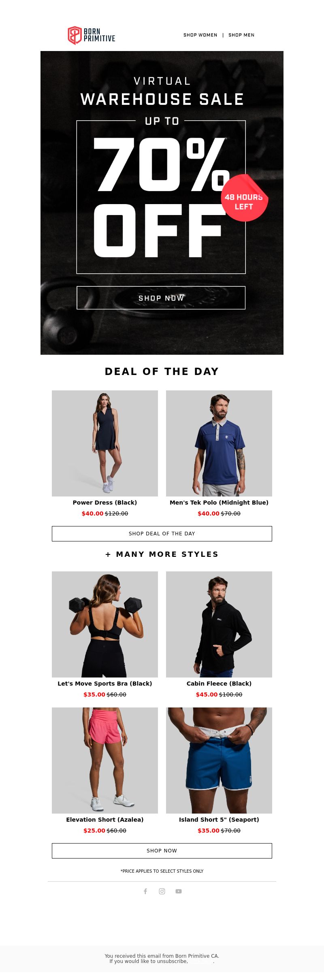Click Shop Now in the hero banner
The width and height of the screenshot is (324, 980).
point(161,298)
